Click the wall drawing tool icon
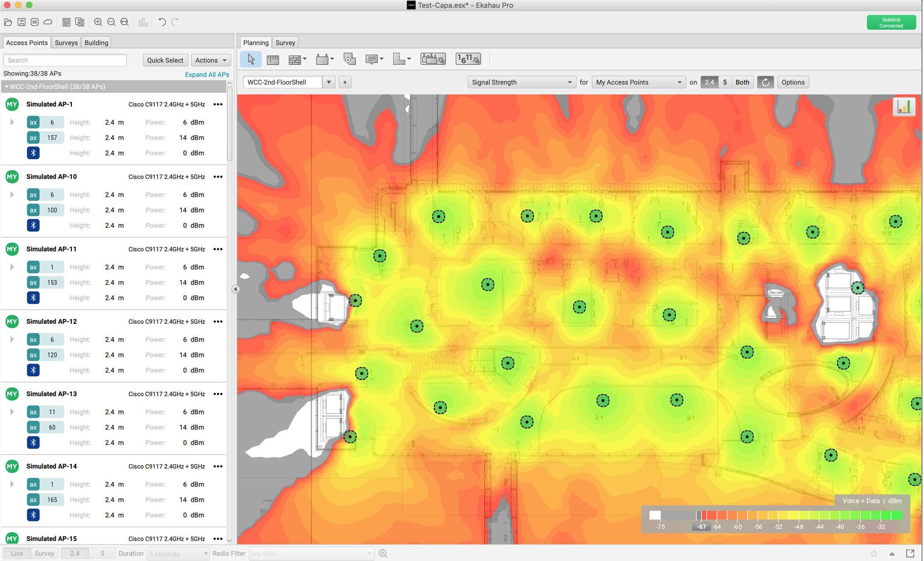The image size is (924, 561). [295, 59]
